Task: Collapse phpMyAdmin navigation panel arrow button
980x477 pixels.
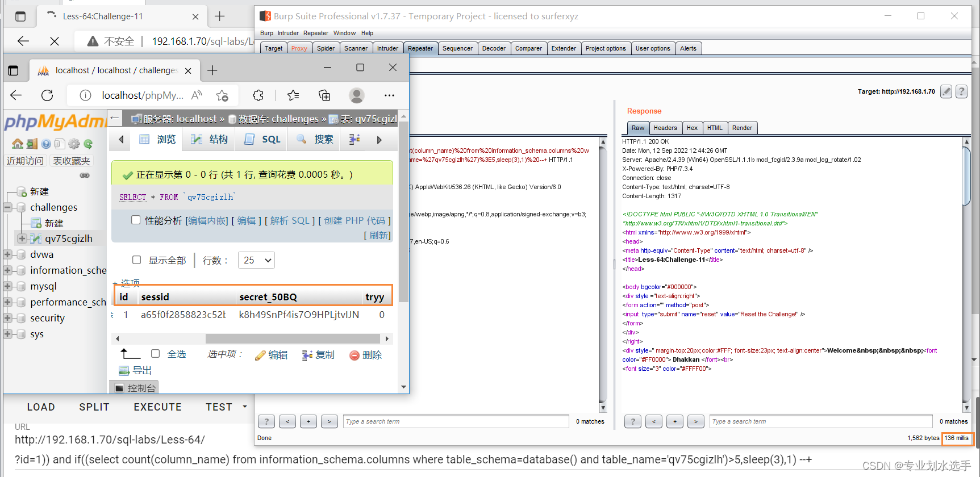Action: 115,118
